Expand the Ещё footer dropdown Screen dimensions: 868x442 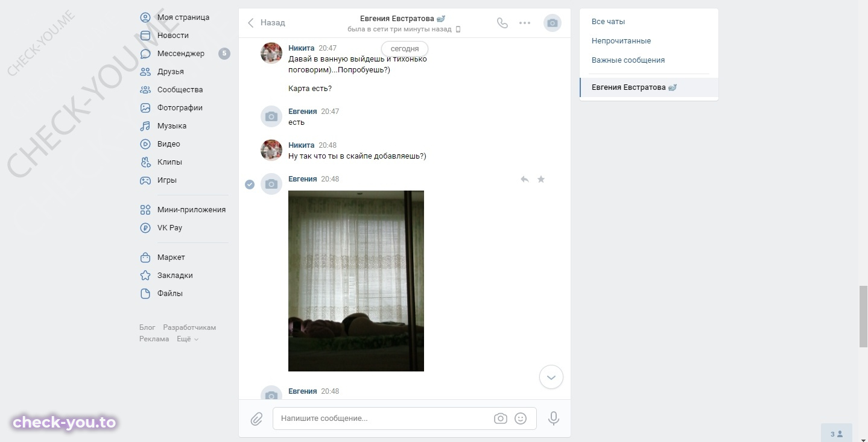point(188,339)
